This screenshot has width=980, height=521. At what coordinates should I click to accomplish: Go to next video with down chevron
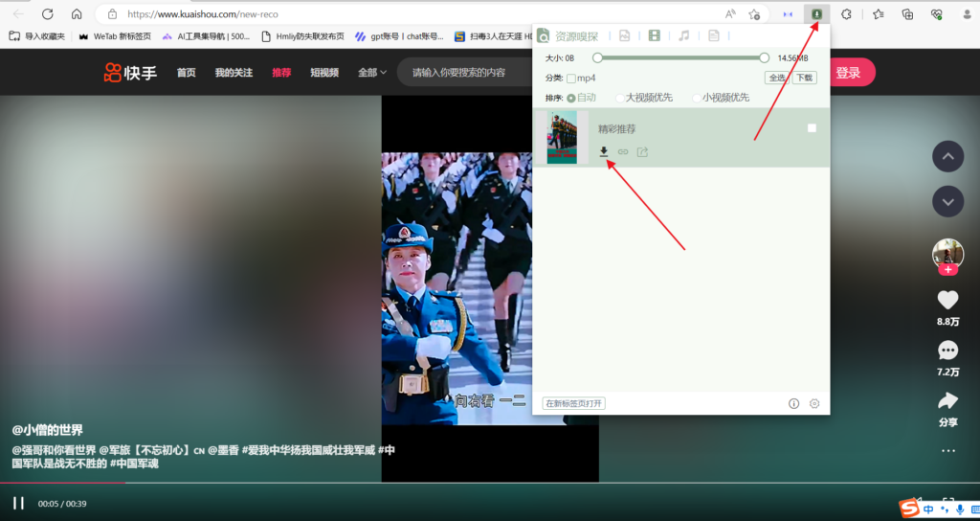pos(948,201)
